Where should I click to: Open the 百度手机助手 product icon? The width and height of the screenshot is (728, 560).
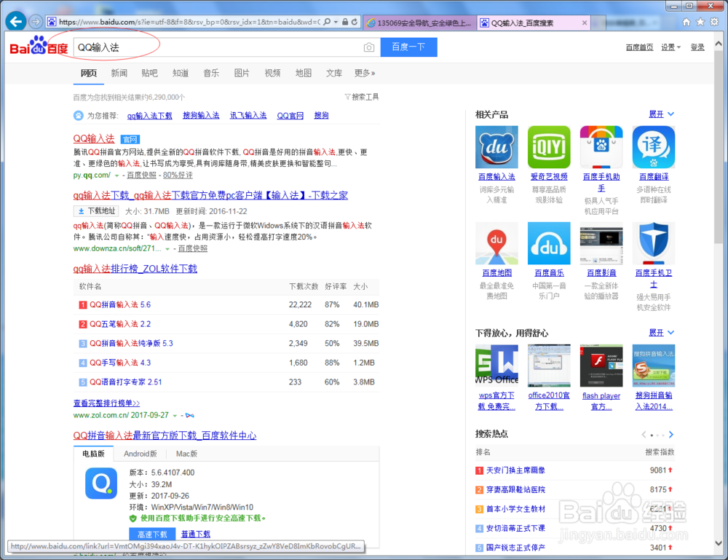tap(601, 147)
